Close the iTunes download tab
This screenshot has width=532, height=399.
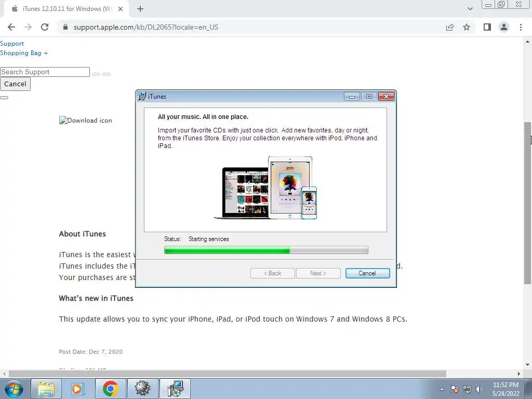point(121,9)
